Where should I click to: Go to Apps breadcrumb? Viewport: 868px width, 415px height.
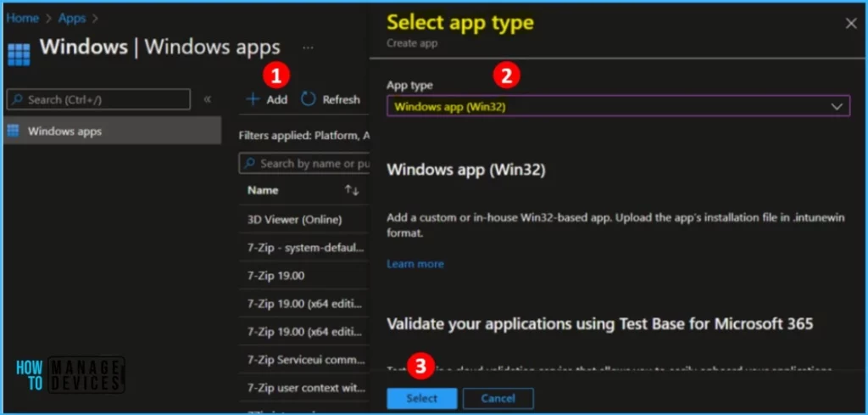(x=72, y=18)
